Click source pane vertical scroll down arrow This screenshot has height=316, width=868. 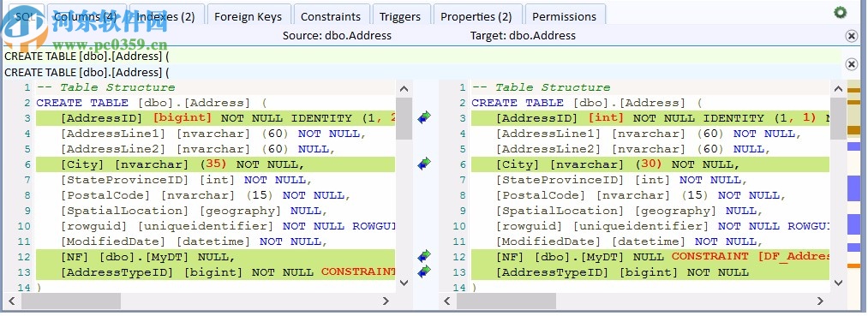[404, 283]
